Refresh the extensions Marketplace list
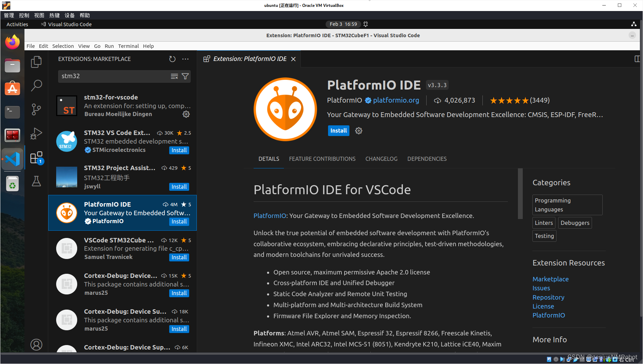The width and height of the screenshot is (643, 364). pyautogui.click(x=172, y=59)
